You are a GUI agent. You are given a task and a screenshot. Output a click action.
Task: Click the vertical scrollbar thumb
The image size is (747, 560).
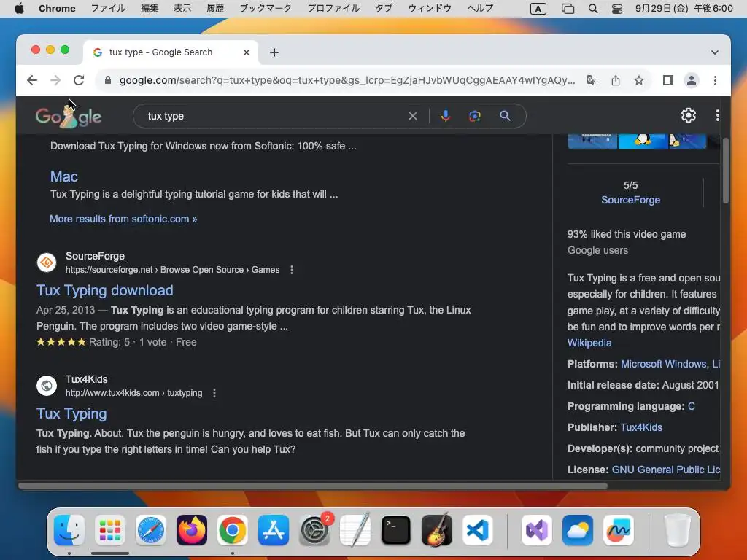click(x=726, y=171)
